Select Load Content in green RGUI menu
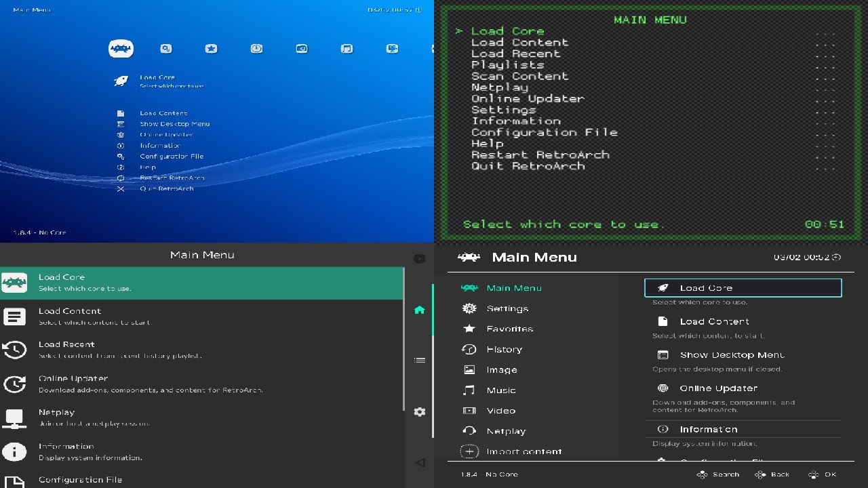 click(x=520, y=42)
